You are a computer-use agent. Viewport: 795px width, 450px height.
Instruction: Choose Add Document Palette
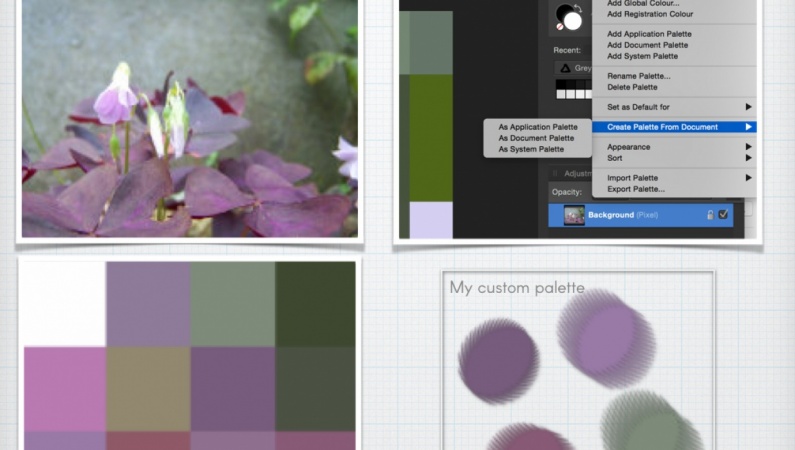[647, 45]
